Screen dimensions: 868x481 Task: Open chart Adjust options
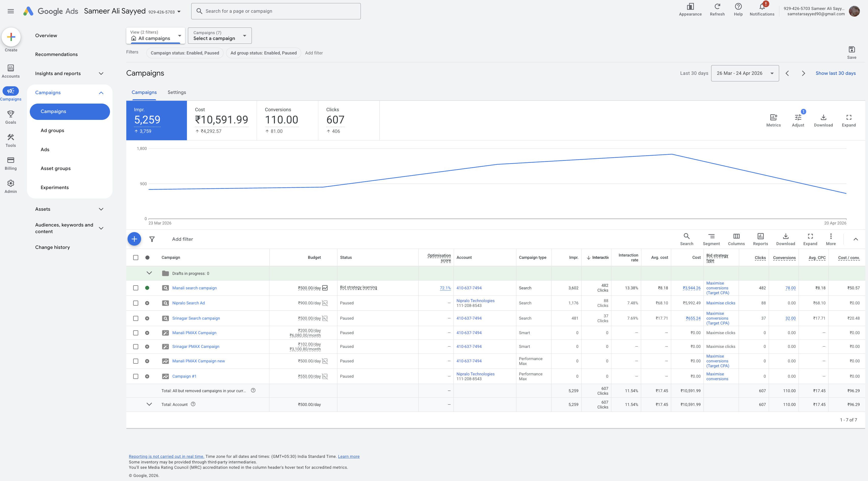pos(798,120)
